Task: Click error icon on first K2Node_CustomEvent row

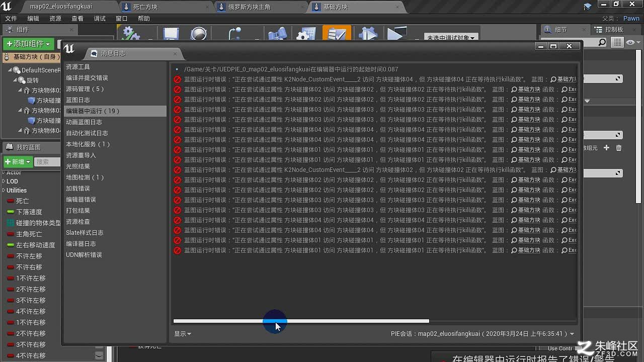Action: tap(177, 79)
